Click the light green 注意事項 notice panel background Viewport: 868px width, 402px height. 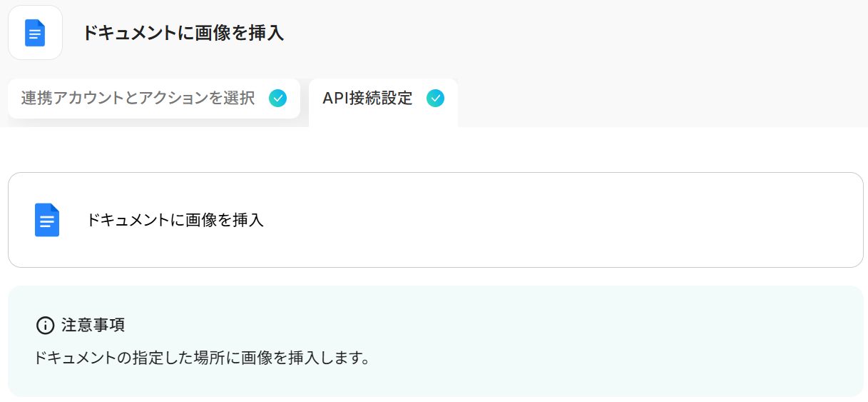click(606, 336)
